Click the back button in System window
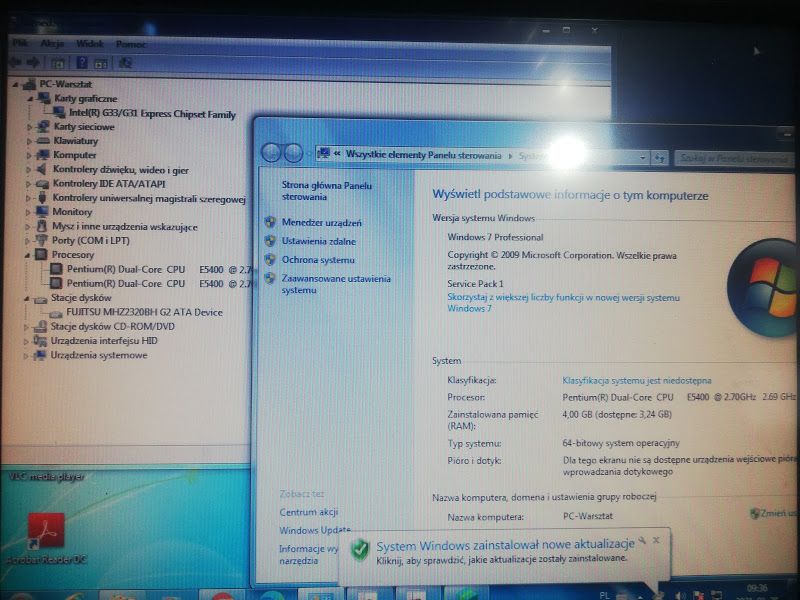Screen dimensions: 800x600 click(x=271, y=152)
